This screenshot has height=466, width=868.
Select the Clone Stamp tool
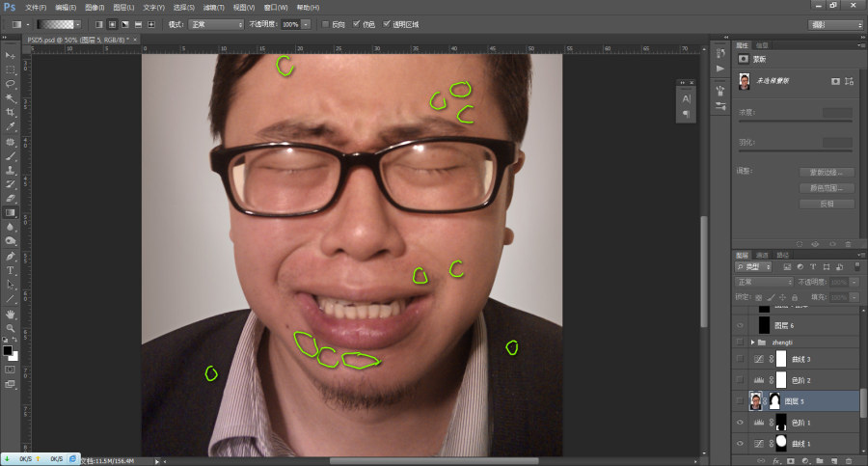pos(10,170)
